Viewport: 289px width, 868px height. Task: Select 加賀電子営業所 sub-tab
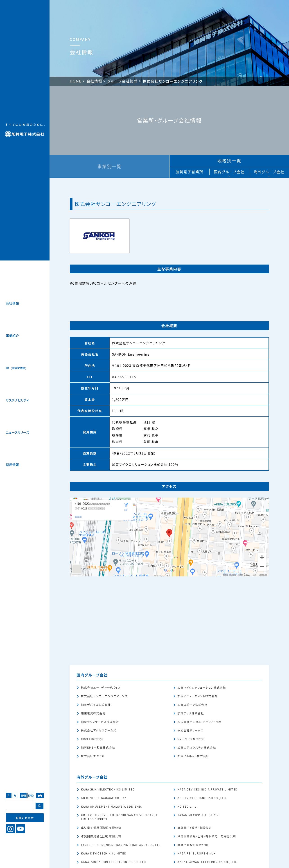click(x=189, y=172)
